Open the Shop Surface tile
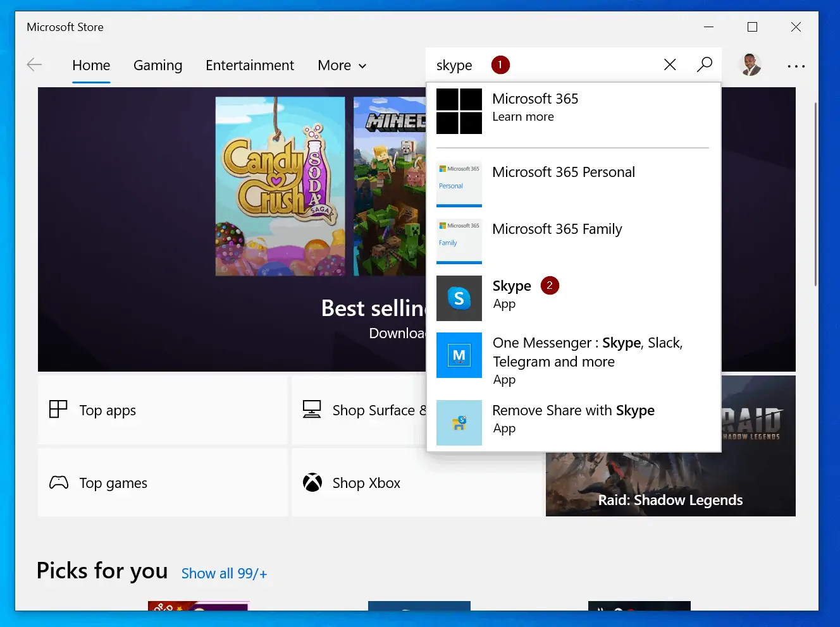The width and height of the screenshot is (840, 627). (359, 410)
